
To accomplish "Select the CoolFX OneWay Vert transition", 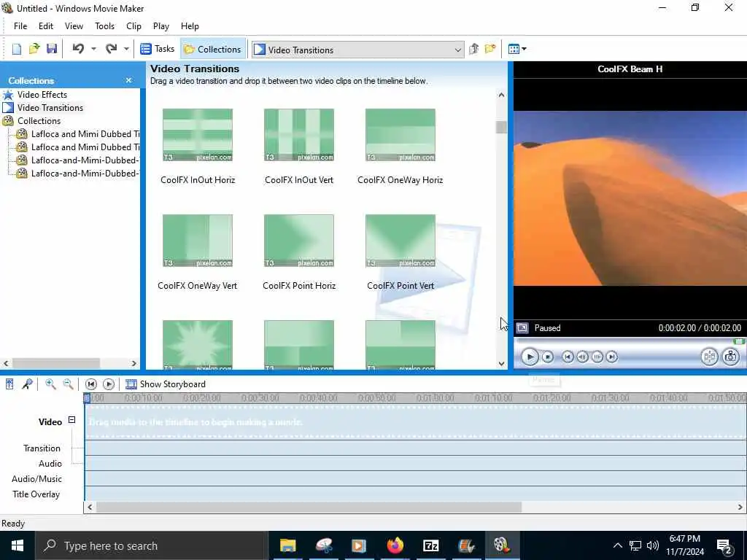I will 198,241.
